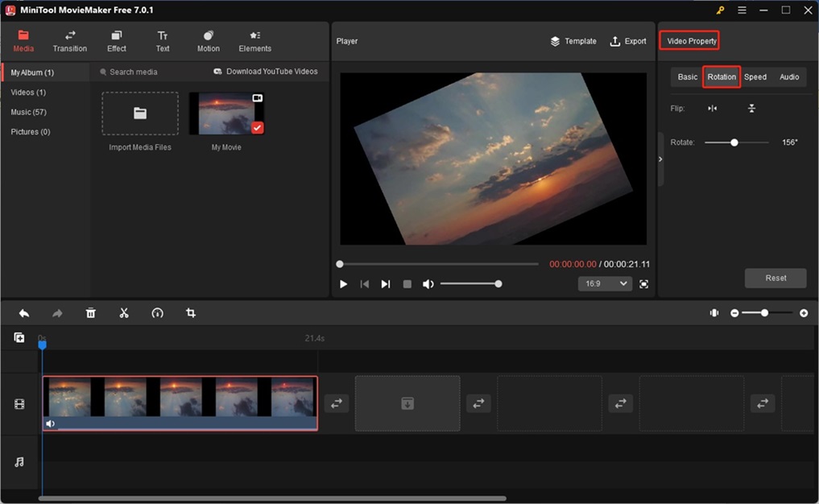Switch to the Speed tab
Image resolution: width=819 pixels, height=504 pixels.
point(755,76)
